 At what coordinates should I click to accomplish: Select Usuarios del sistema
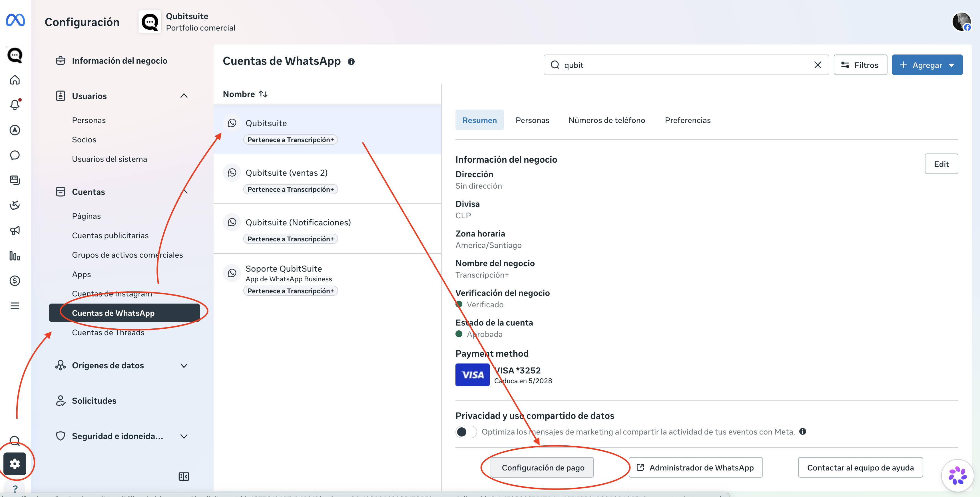pos(109,159)
